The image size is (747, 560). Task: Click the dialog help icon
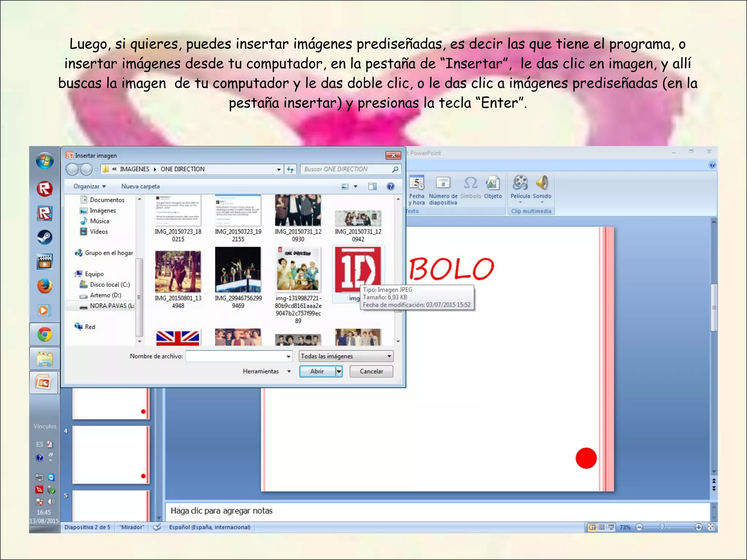click(x=390, y=186)
